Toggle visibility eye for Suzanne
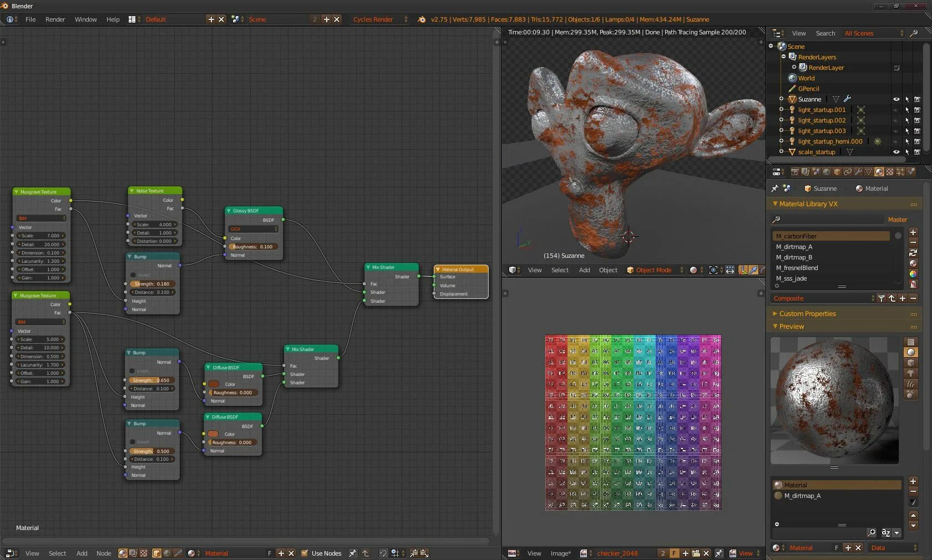The height and width of the screenshot is (560, 932). 896,99
